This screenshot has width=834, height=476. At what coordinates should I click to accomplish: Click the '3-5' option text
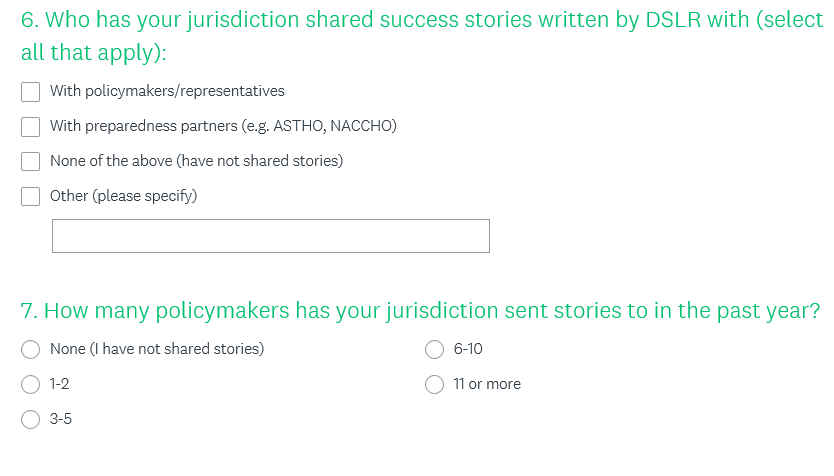tap(61, 419)
